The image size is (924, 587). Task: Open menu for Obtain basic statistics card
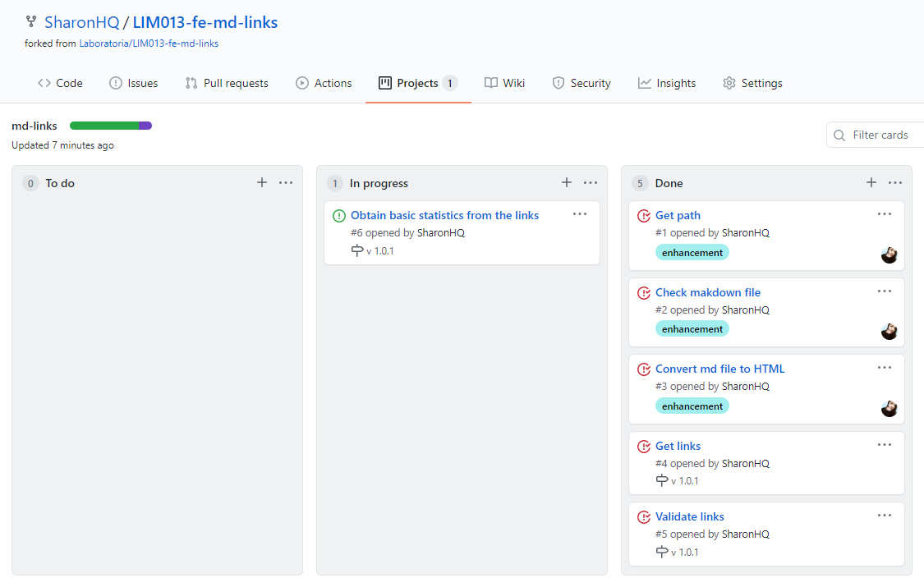(580, 213)
